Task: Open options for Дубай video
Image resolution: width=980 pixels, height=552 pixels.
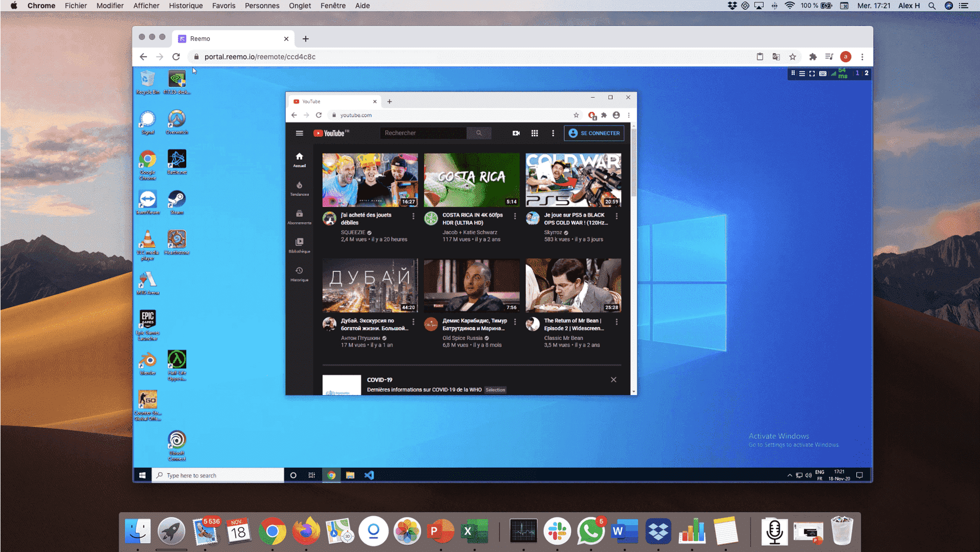Action: [x=413, y=322]
